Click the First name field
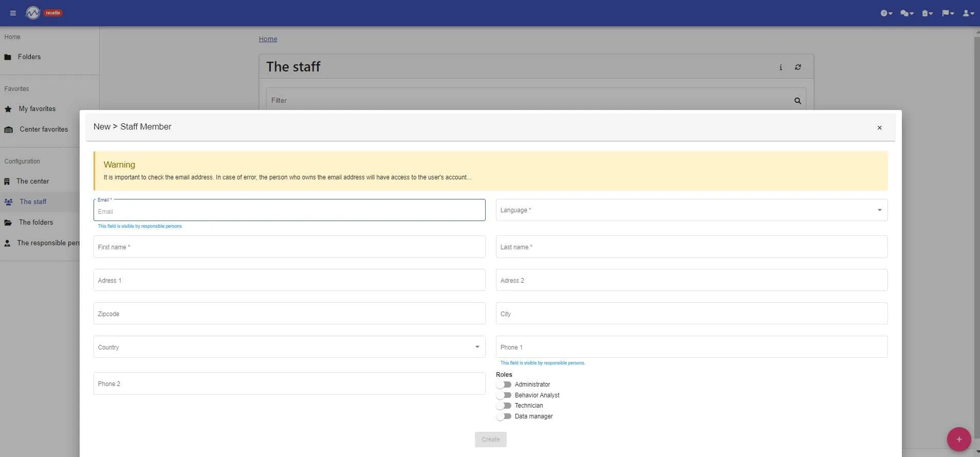 (289, 247)
